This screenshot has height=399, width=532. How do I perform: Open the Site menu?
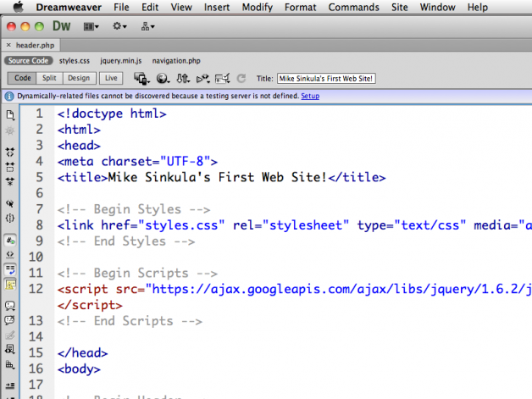pyautogui.click(x=399, y=7)
